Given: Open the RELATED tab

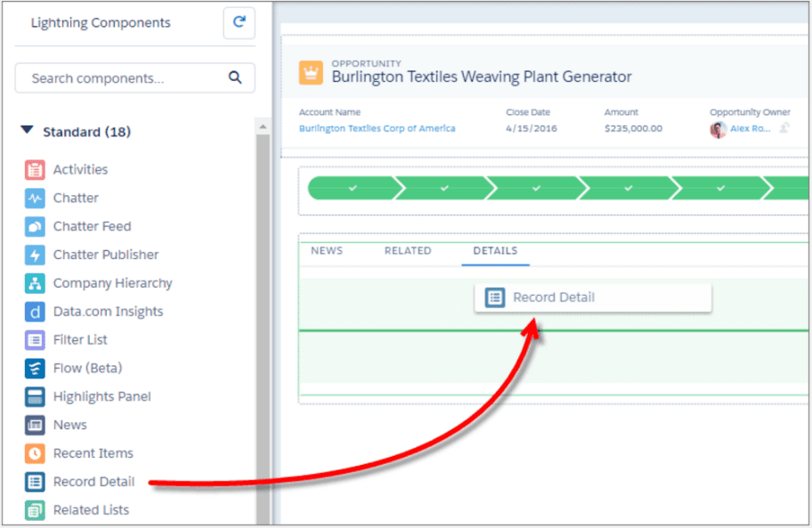Looking at the screenshot, I should [x=408, y=251].
